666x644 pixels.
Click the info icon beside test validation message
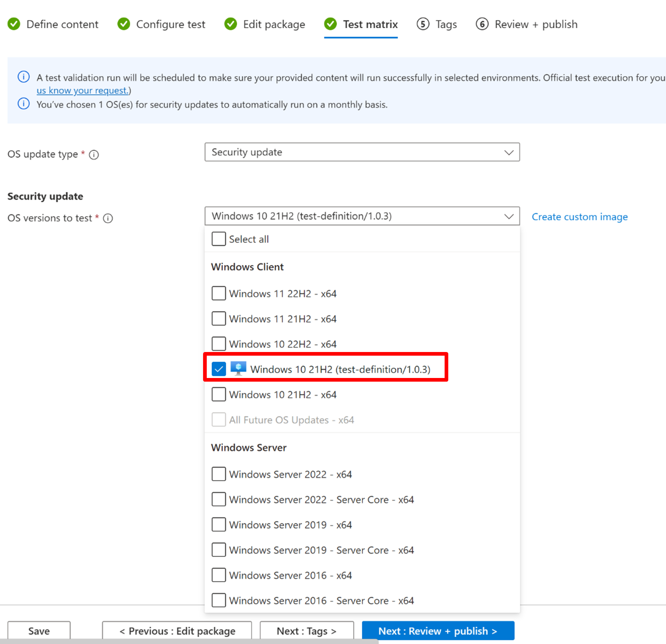[x=24, y=77]
